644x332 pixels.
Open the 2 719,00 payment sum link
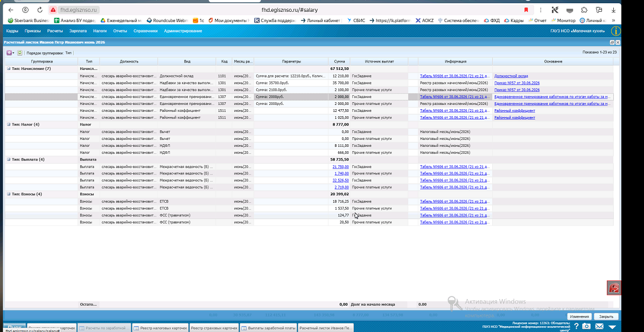click(x=342, y=187)
